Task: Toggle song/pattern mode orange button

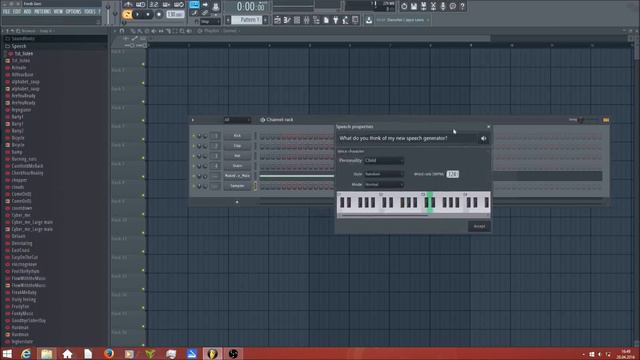Action: [127, 15]
